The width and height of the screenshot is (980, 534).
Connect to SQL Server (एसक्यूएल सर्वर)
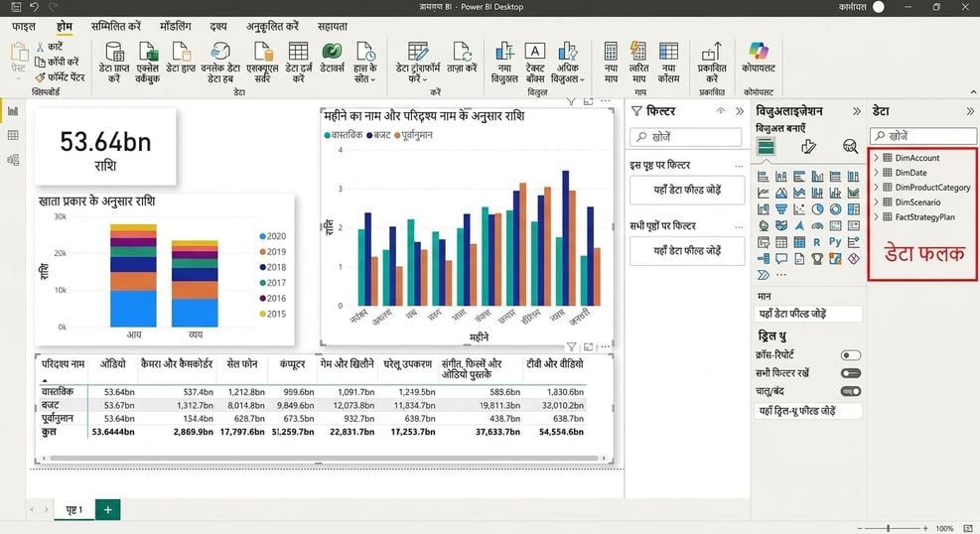pyautogui.click(x=262, y=62)
